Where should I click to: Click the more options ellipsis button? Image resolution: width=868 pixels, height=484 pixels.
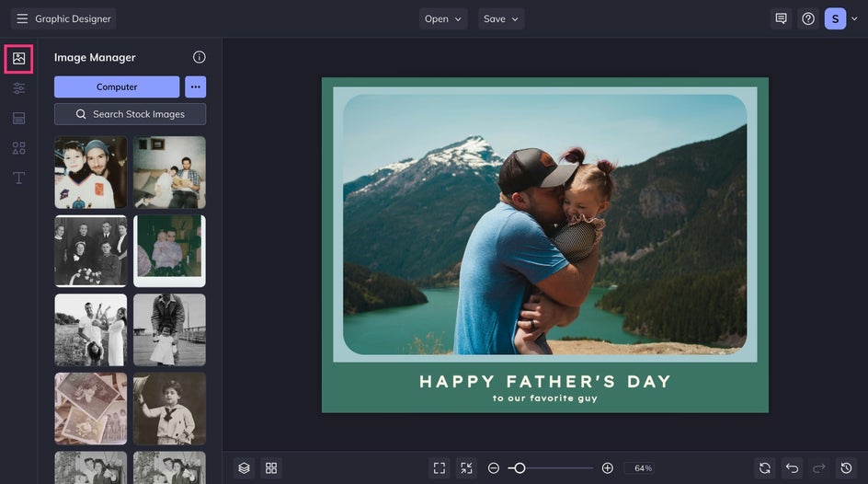196,86
